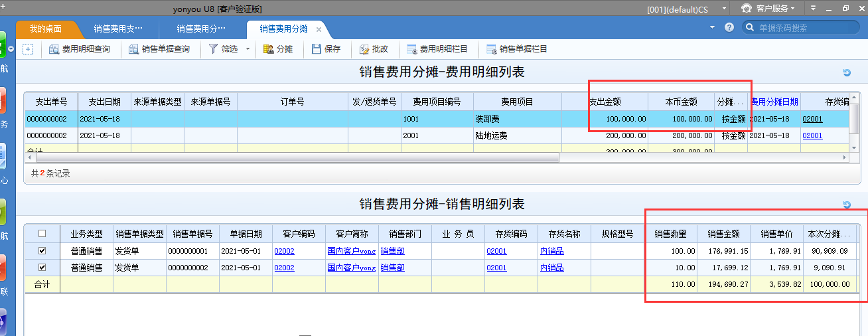Click the expense list scrollbar right arrow
This screenshot has width=868, height=336.
(845, 158)
